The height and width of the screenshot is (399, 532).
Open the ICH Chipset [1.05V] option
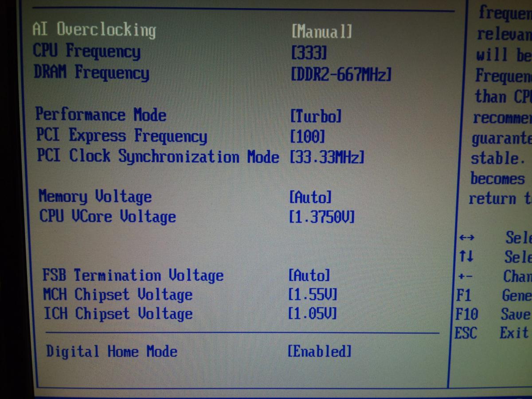tap(312, 313)
